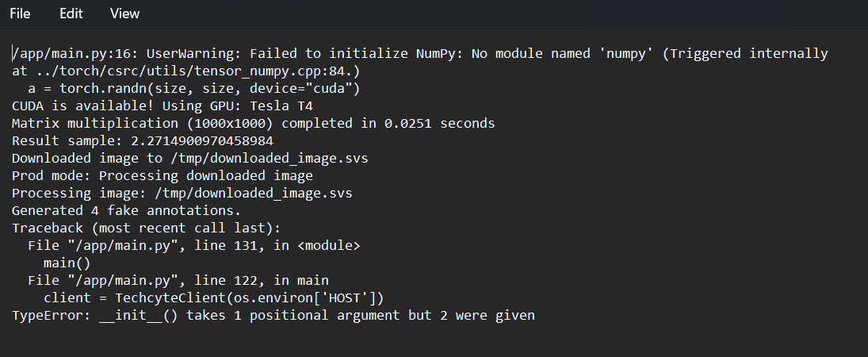
Task: Open the Edit menu
Action: click(x=71, y=13)
